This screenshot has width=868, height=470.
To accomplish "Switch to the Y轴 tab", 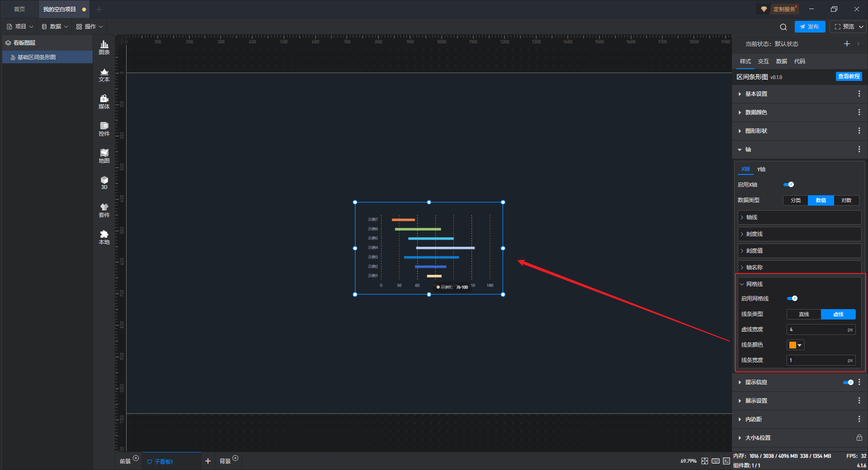I will click(x=761, y=169).
